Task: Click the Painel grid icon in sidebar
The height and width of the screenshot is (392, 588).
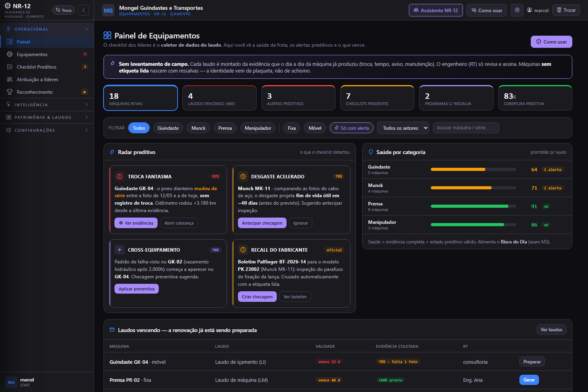Action: tap(10, 42)
